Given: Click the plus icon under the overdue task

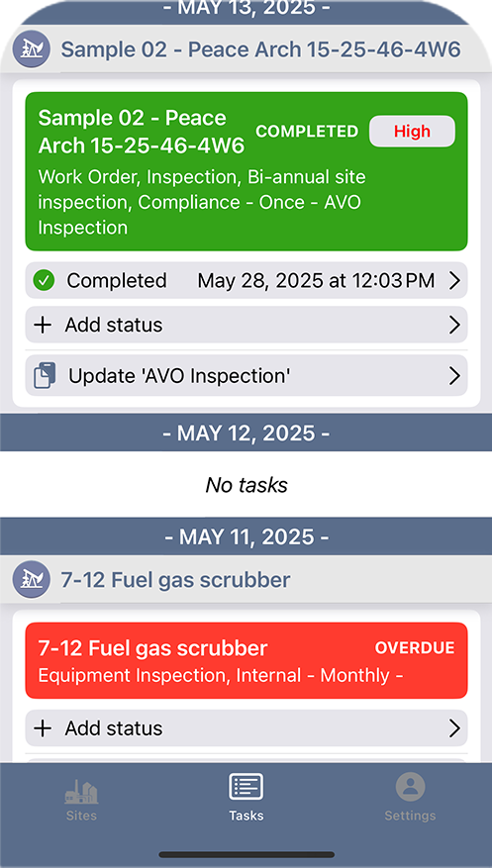Looking at the screenshot, I should pyautogui.click(x=43, y=728).
